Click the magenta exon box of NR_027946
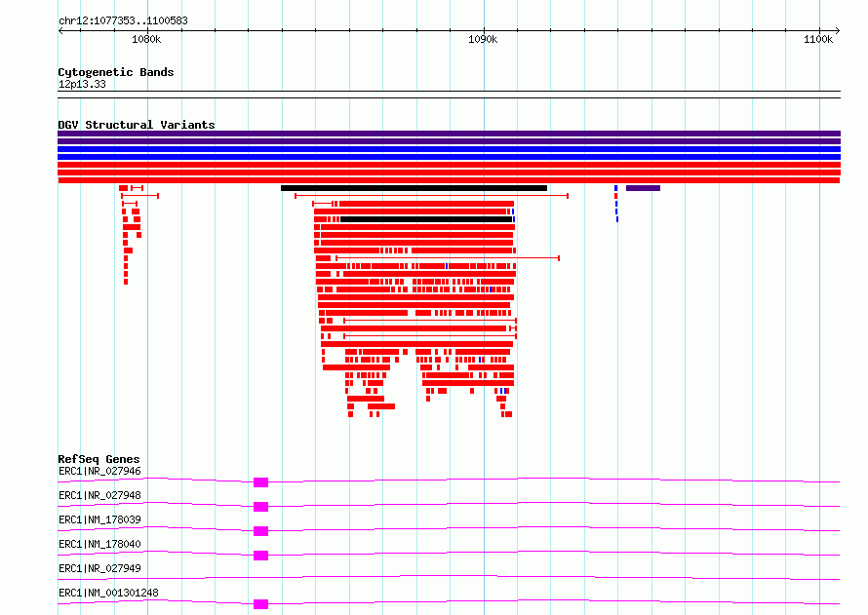The width and height of the screenshot is (868, 615). tap(260, 482)
